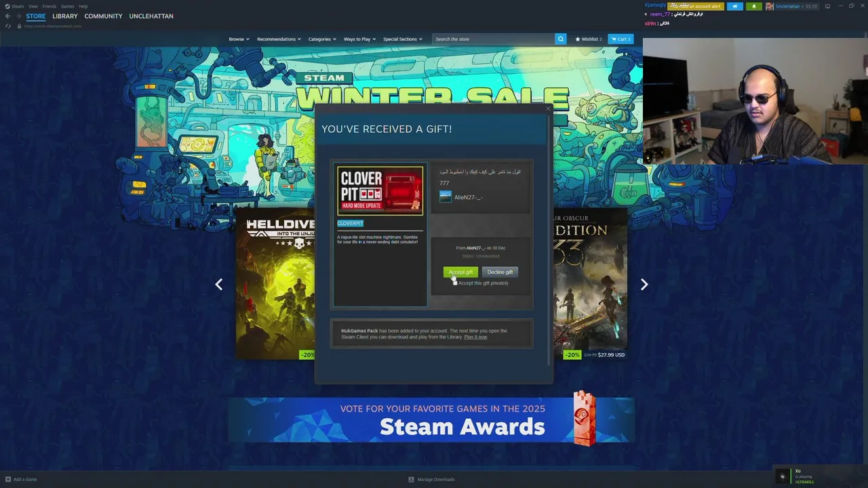
Task: Click the Steam logo in the menu bar
Action: 7,6
